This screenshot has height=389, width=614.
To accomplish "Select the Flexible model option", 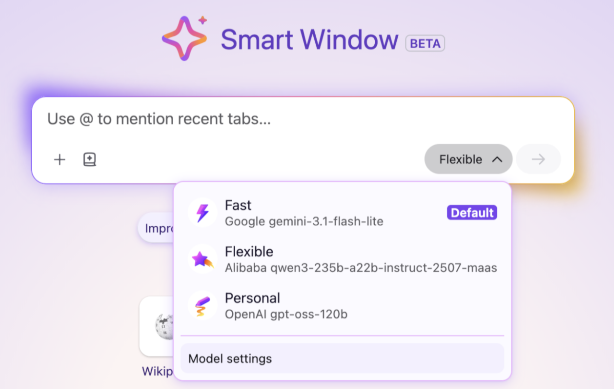I will pyautogui.click(x=342, y=259).
